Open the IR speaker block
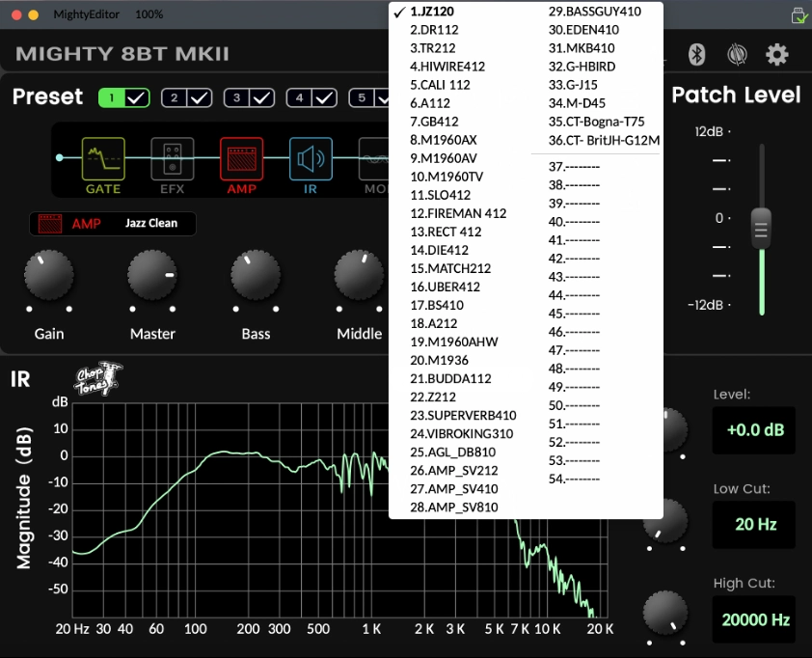 pos(311,159)
